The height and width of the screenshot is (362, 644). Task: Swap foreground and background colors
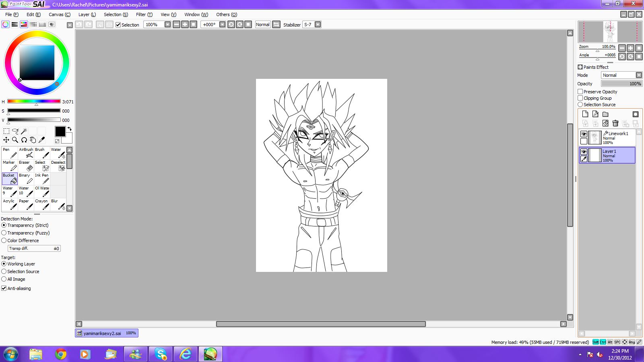(x=69, y=129)
